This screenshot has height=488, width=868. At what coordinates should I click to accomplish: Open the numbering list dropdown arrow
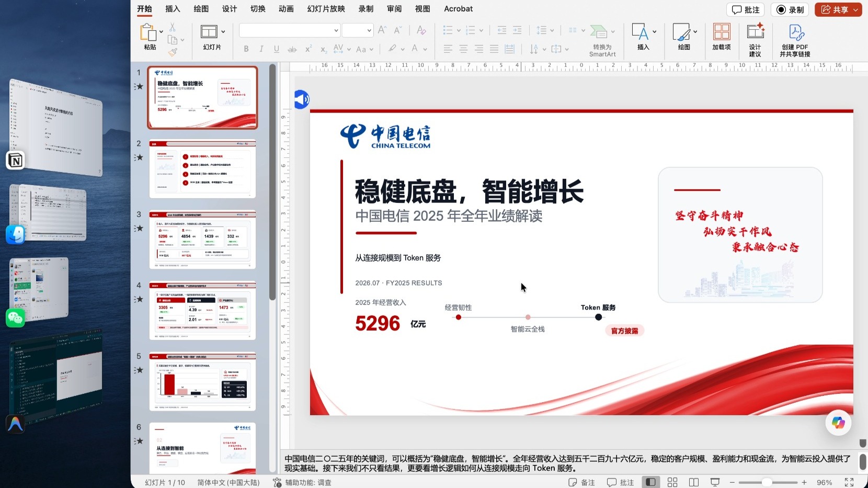pyautogui.click(x=481, y=30)
